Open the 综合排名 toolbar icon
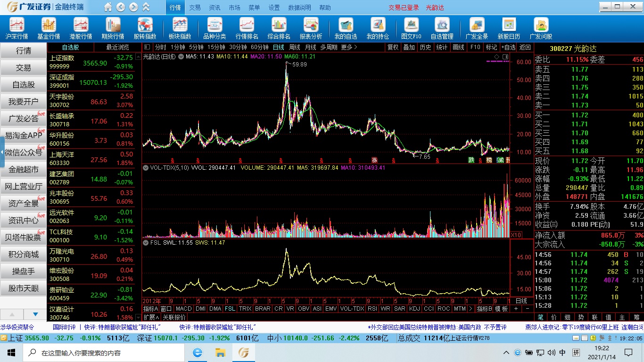Screen dimensions: 644x362 [x=279, y=29]
